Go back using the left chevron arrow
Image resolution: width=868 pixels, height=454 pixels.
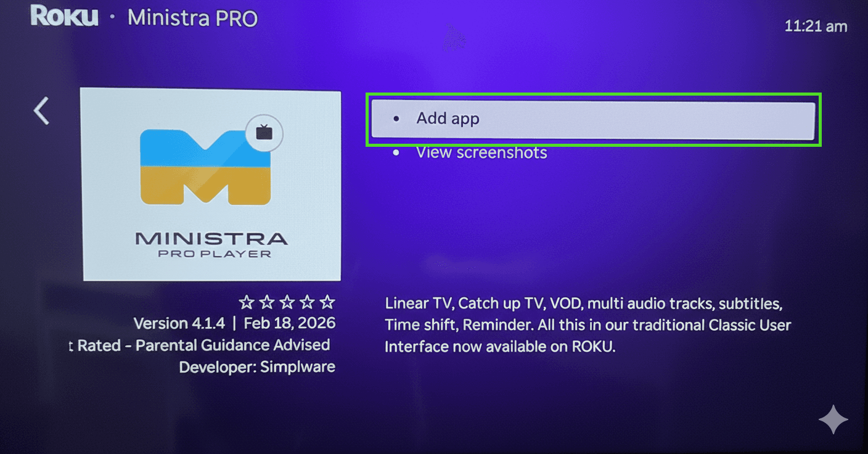pyautogui.click(x=41, y=111)
